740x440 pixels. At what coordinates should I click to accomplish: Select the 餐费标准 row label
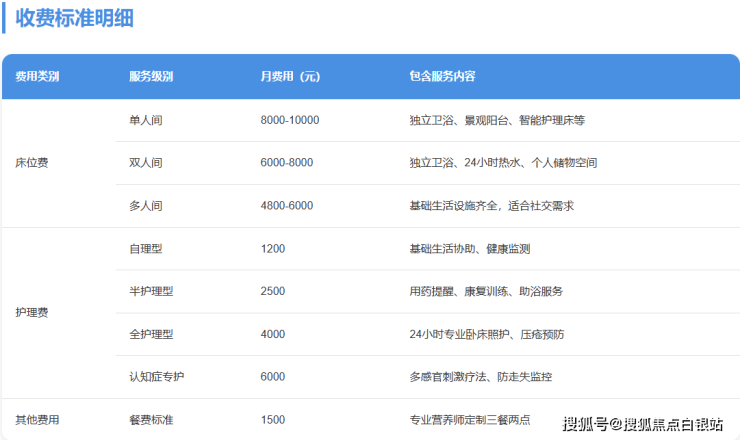[151, 420]
